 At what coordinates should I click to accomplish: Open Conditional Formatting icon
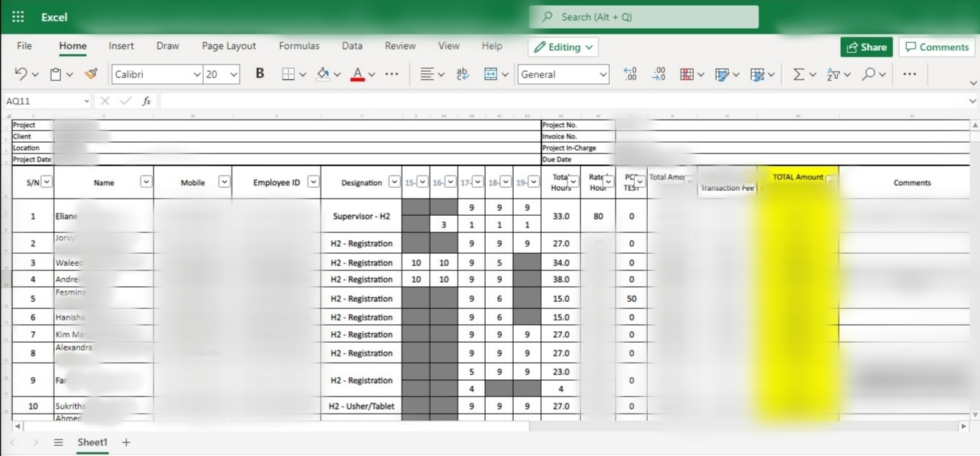tap(687, 74)
